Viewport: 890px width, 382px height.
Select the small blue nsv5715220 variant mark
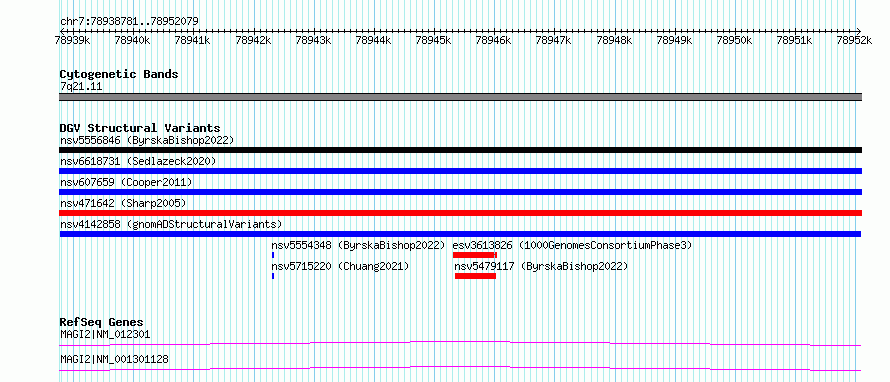point(273,276)
